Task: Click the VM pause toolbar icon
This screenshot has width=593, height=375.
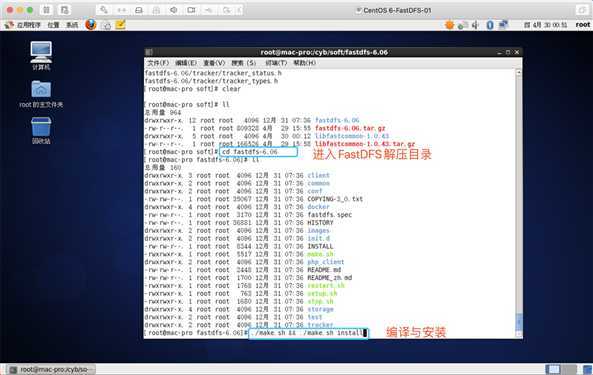Action: tap(46, 10)
